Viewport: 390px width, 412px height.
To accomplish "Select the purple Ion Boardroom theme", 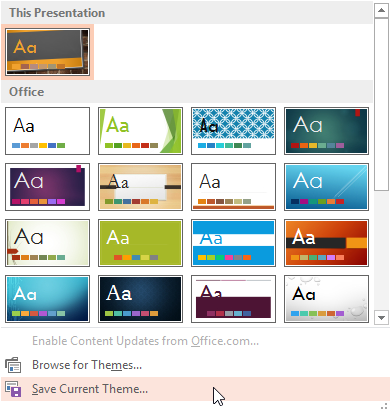I will [x=47, y=187].
